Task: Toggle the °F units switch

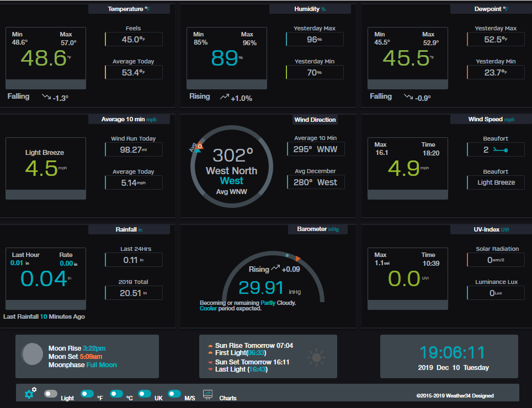Action: click(87, 394)
